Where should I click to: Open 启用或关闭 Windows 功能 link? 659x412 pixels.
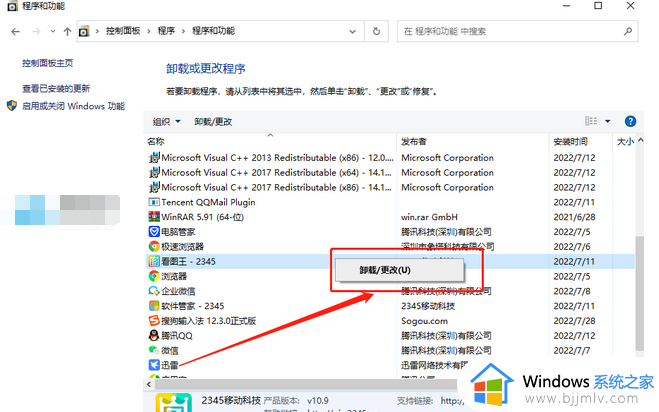click(x=73, y=106)
